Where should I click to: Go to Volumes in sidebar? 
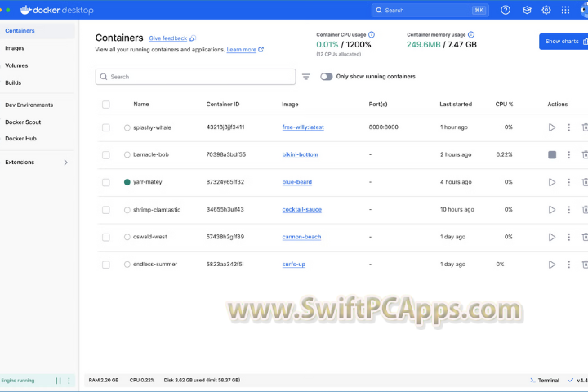click(x=16, y=65)
